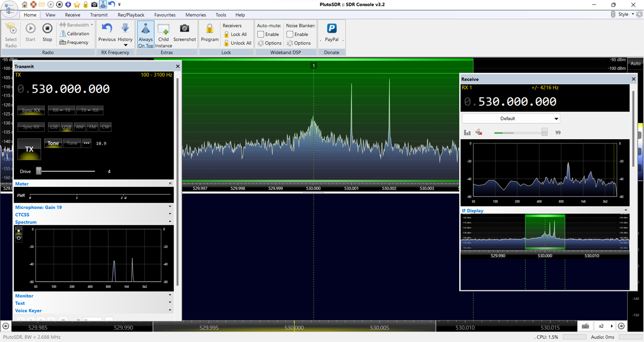Create a Child Instance
Viewport: 644px width, 342px height.
tap(164, 35)
